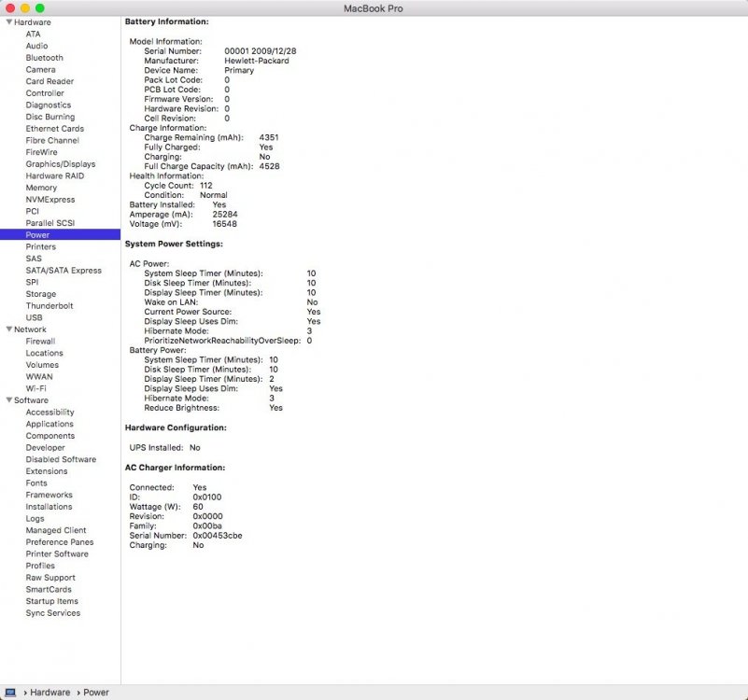
Task: Minimize window with the yellow button
Action: tap(25, 8)
